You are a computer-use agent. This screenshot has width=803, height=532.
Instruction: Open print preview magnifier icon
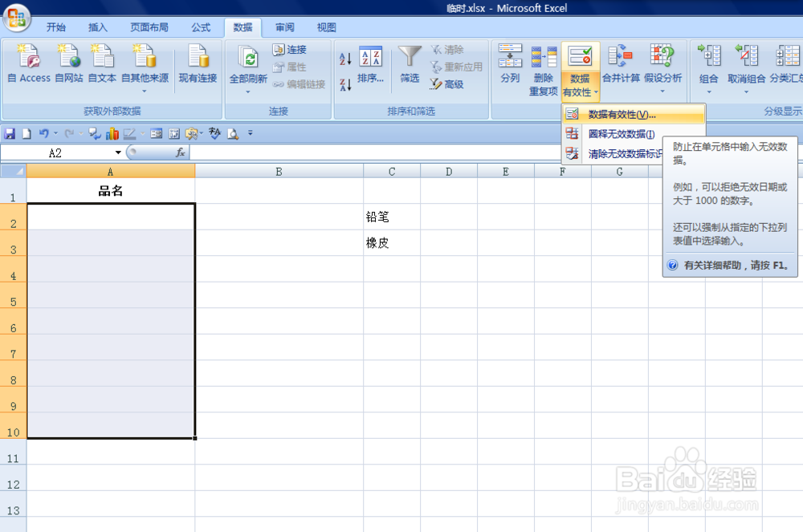233,134
